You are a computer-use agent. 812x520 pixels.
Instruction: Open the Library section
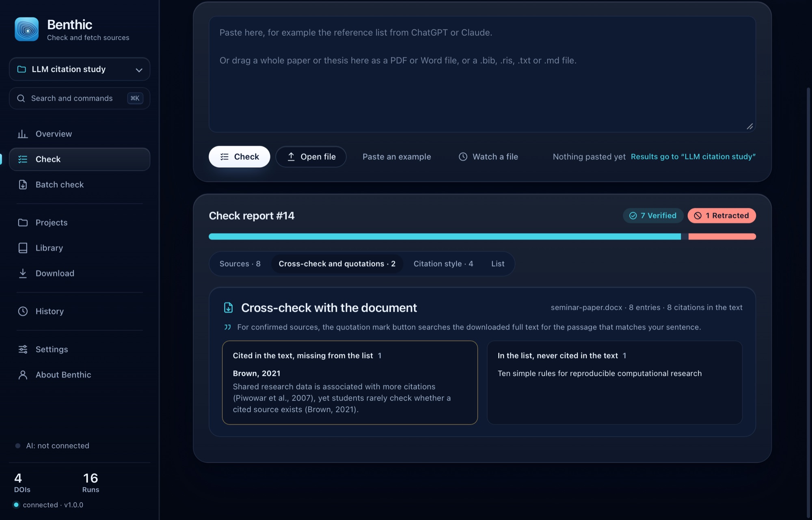click(x=80, y=248)
